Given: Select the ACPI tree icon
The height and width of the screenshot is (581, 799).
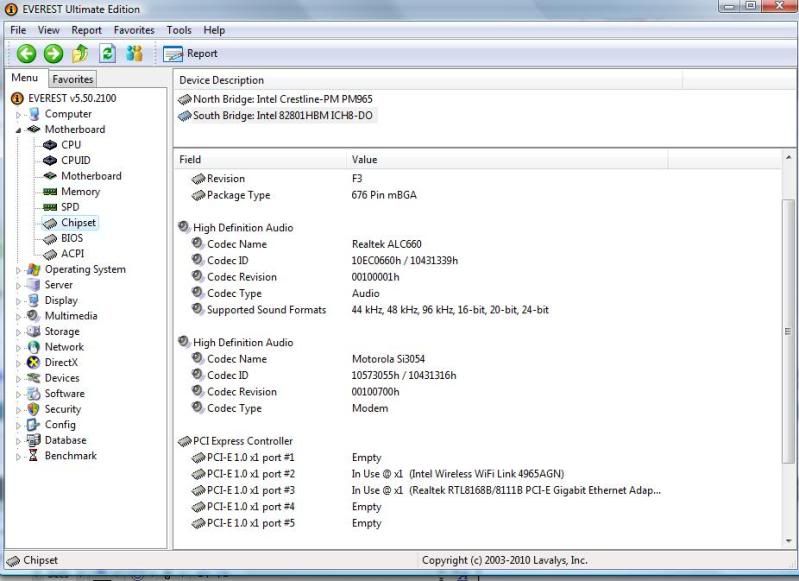Looking at the screenshot, I should [x=49, y=254].
